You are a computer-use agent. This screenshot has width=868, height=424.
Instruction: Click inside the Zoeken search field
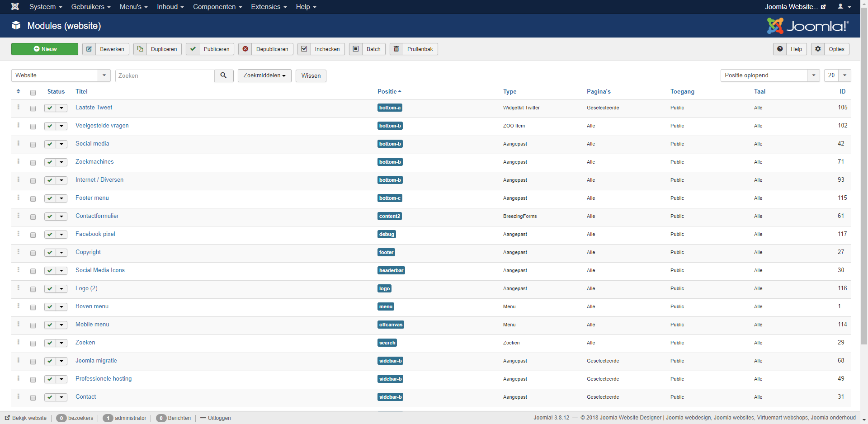click(165, 75)
